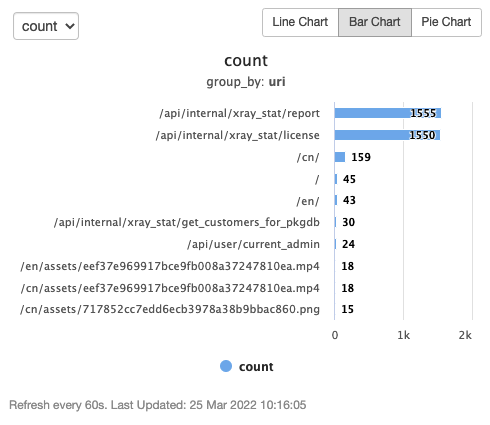
Task: Select the /api/internal/xray_stat/license label
Action: [238, 135]
